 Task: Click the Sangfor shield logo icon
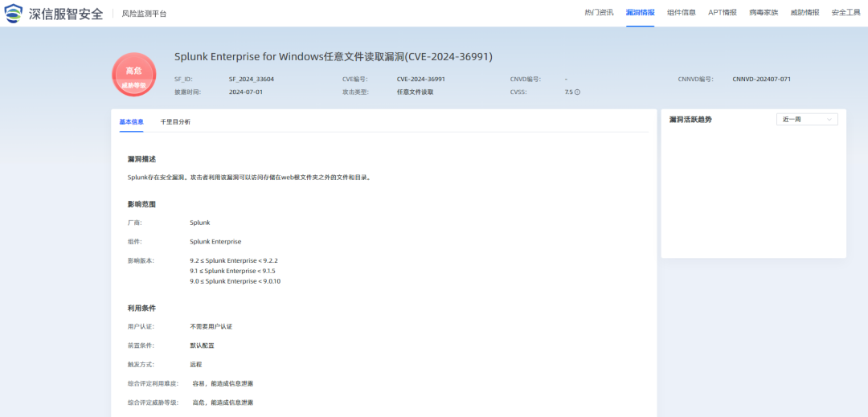14,13
